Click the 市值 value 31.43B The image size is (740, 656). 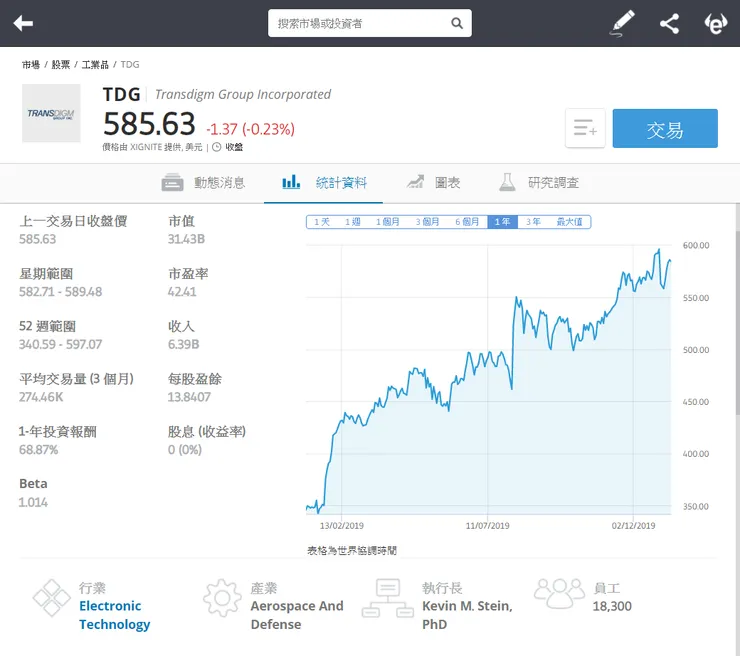point(186,239)
